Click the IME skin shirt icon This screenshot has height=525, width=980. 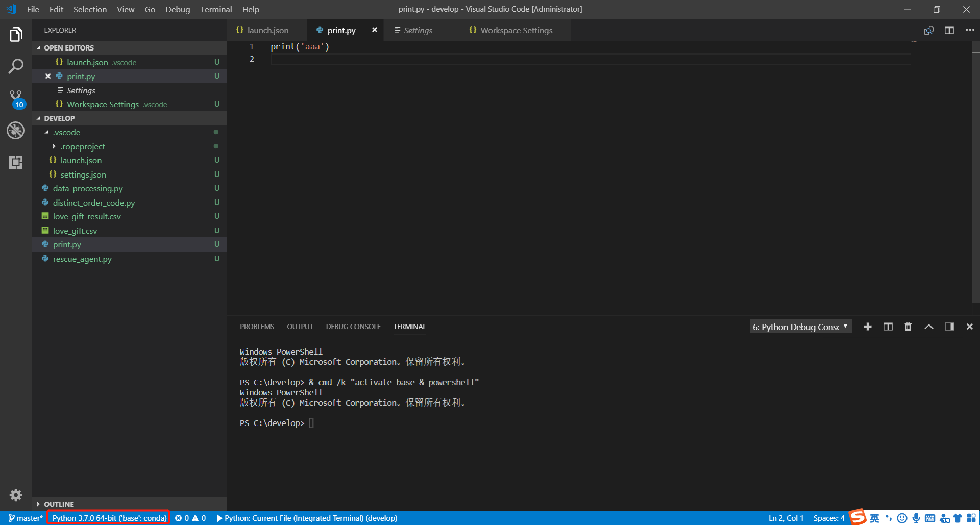coord(958,518)
